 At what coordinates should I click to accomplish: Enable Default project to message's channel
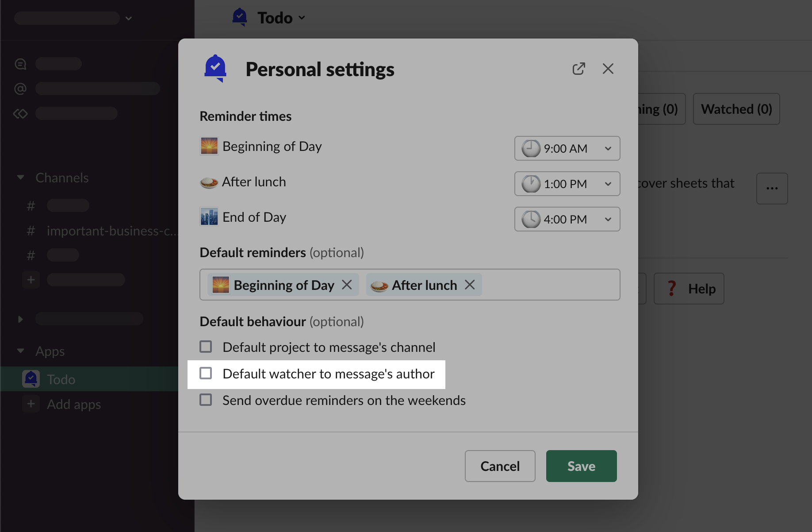coord(206,347)
